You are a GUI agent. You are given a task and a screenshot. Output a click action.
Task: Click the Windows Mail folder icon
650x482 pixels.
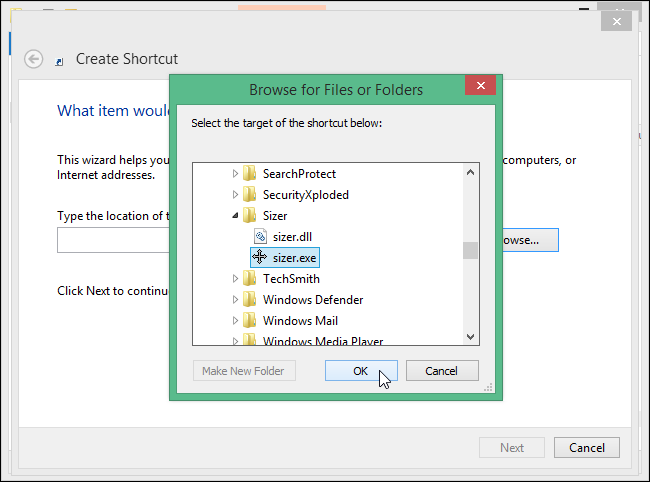tap(250, 321)
